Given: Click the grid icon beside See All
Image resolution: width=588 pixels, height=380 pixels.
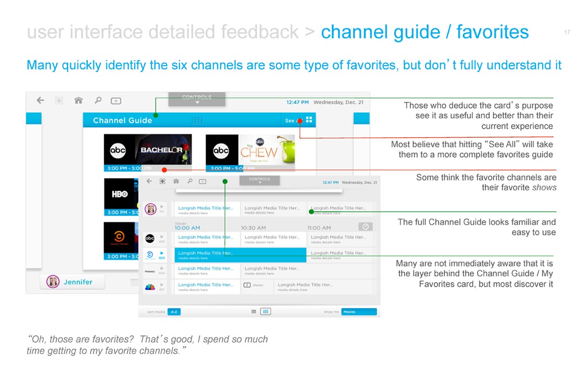Looking at the screenshot, I should pyautogui.click(x=309, y=120).
